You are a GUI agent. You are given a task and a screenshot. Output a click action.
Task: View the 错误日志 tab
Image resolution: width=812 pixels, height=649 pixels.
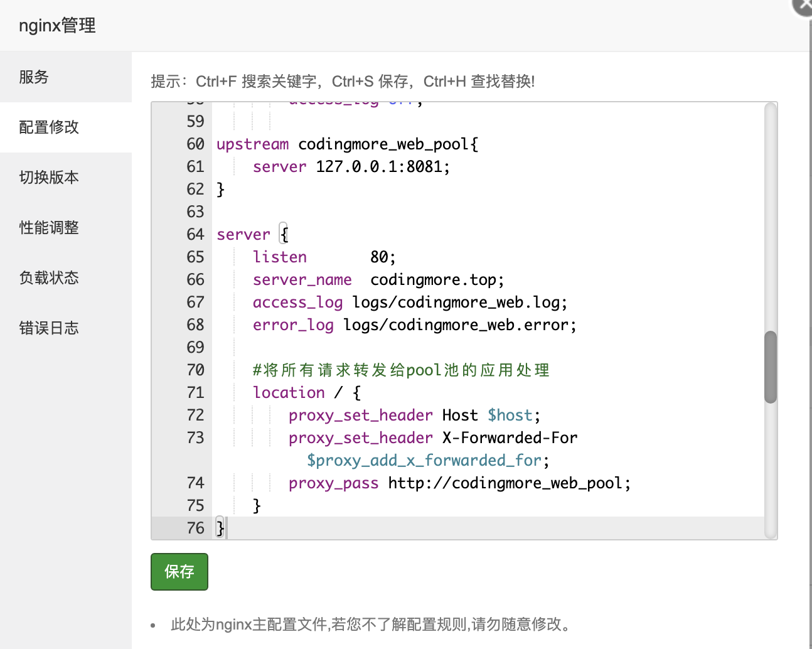click(x=49, y=328)
